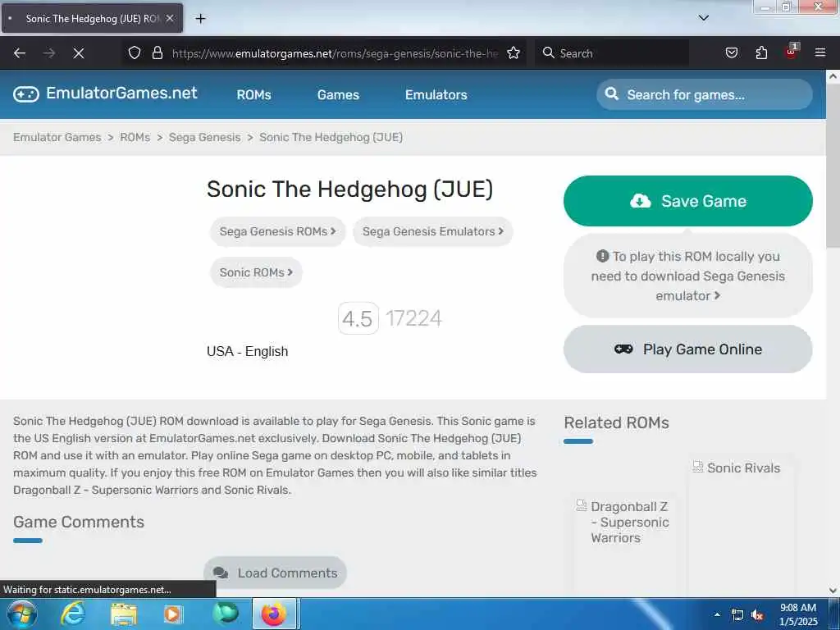Click the scrollbar down arrow
The width and height of the screenshot is (840, 630).
tap(833, 591)
